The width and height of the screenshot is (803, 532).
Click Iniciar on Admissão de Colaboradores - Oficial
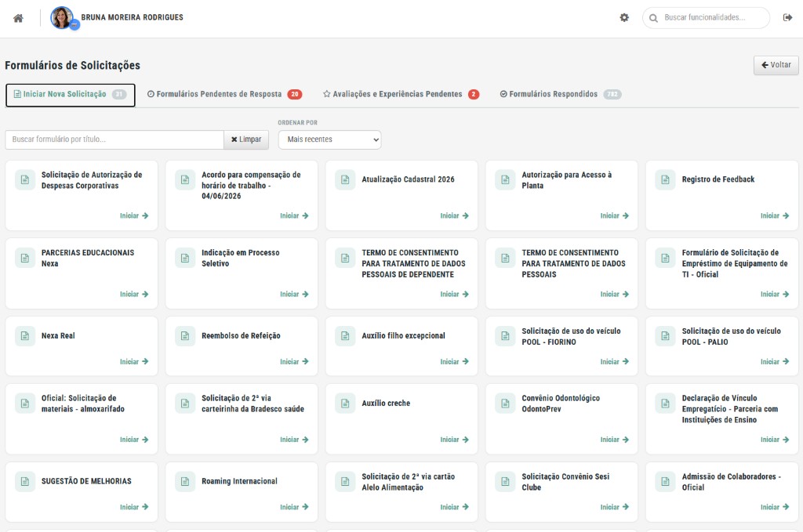775,507
